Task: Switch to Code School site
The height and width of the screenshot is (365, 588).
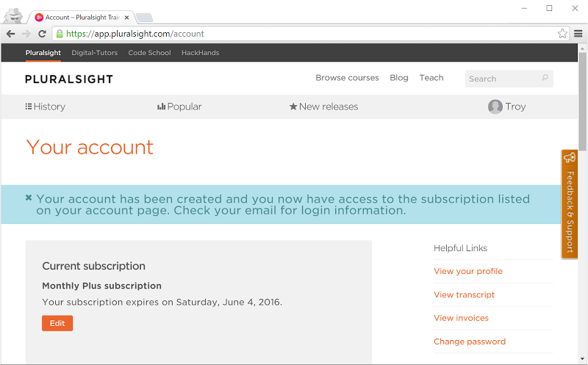Action: click(149, 53)
